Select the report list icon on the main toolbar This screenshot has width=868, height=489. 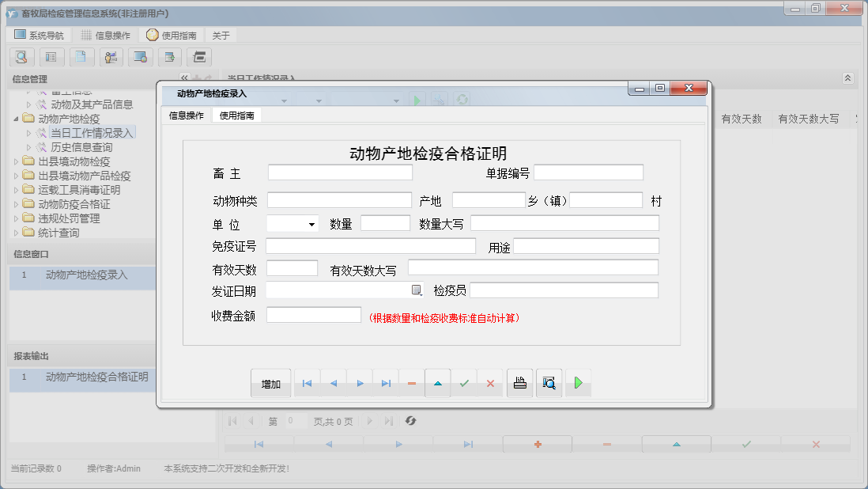click(x=51, y=57)
